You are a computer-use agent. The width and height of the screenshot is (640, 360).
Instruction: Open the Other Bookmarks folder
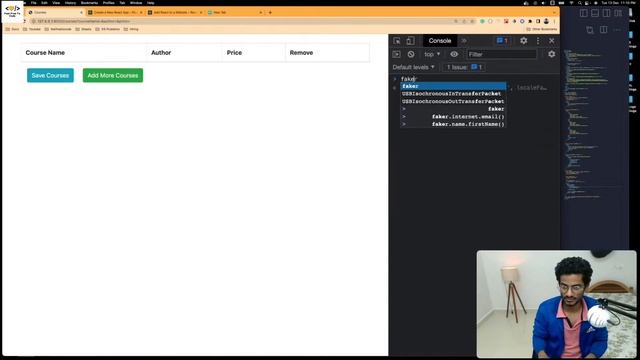coord(541,29)
